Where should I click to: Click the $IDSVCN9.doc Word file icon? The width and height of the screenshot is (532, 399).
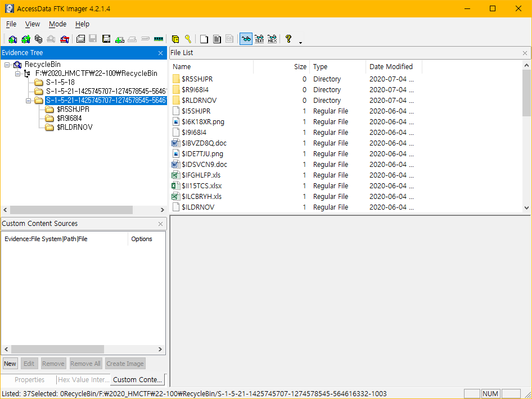175,165
